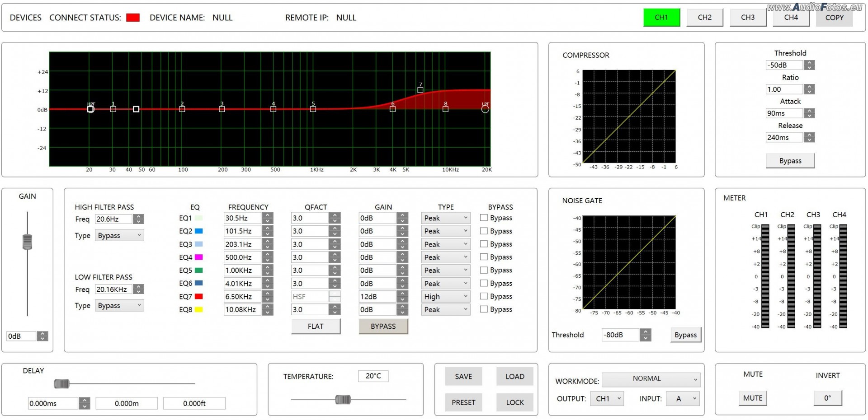Switch to the CH2 channel tab
868x420 pixels.
click(x=705, y=18)
